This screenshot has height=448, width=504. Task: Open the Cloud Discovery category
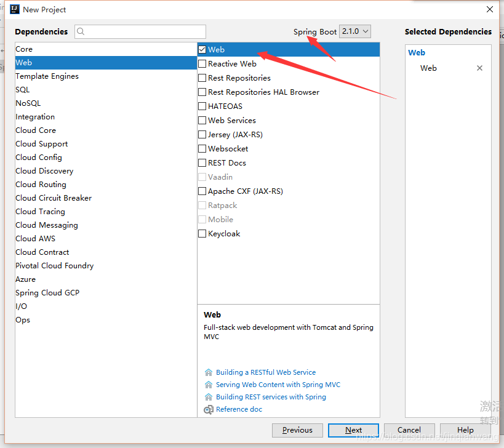[x=106, y=170]
